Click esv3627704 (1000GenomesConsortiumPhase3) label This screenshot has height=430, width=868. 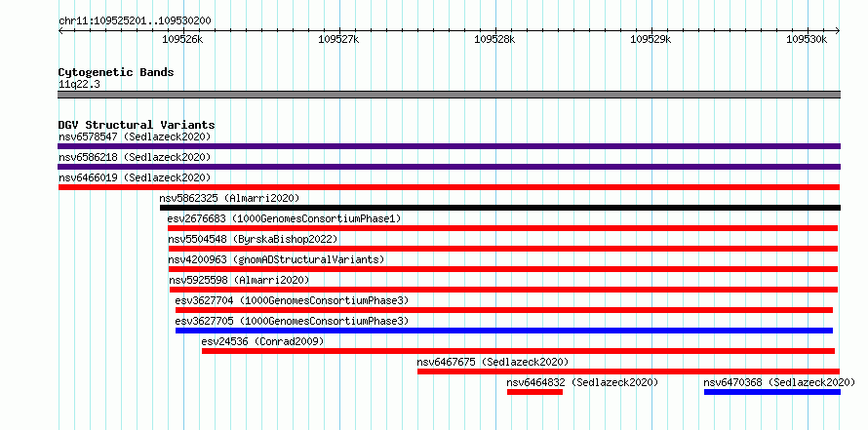292,300
